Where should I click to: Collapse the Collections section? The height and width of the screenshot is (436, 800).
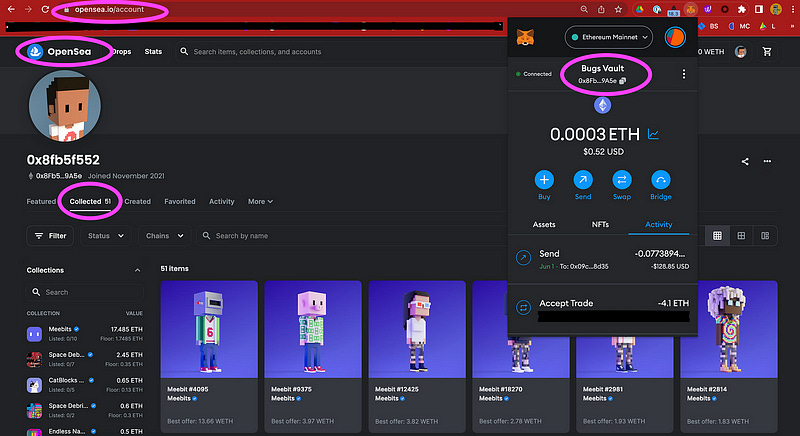(137, 270)
